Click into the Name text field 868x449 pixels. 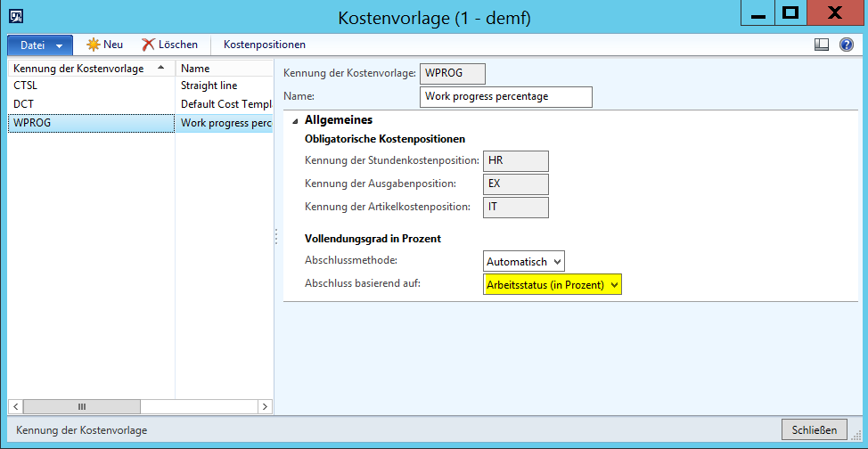pyautogui.click(x=505, y=96)
